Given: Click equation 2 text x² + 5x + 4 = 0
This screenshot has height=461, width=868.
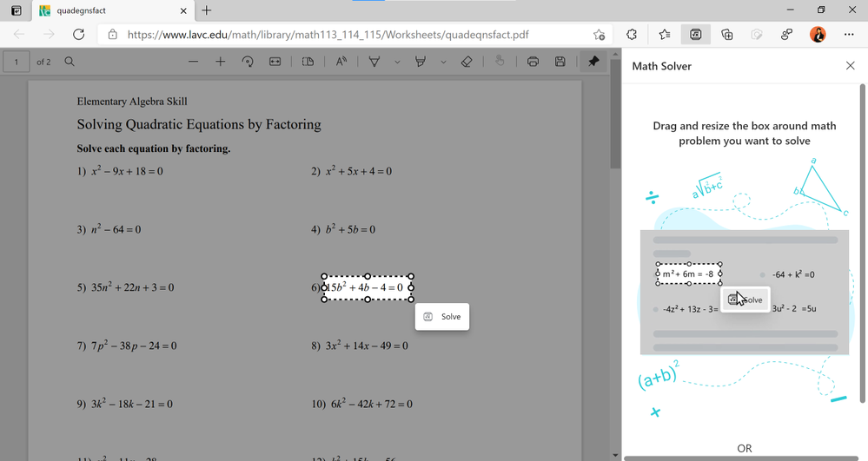Looking at the screenshot, I should click(x=359, y=171).
